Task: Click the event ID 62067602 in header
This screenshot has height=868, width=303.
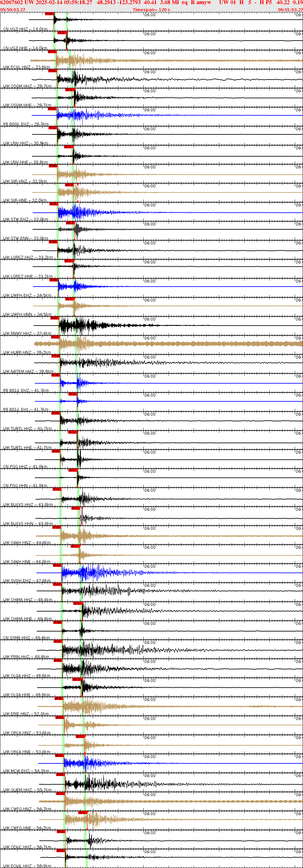Action: 11,2
